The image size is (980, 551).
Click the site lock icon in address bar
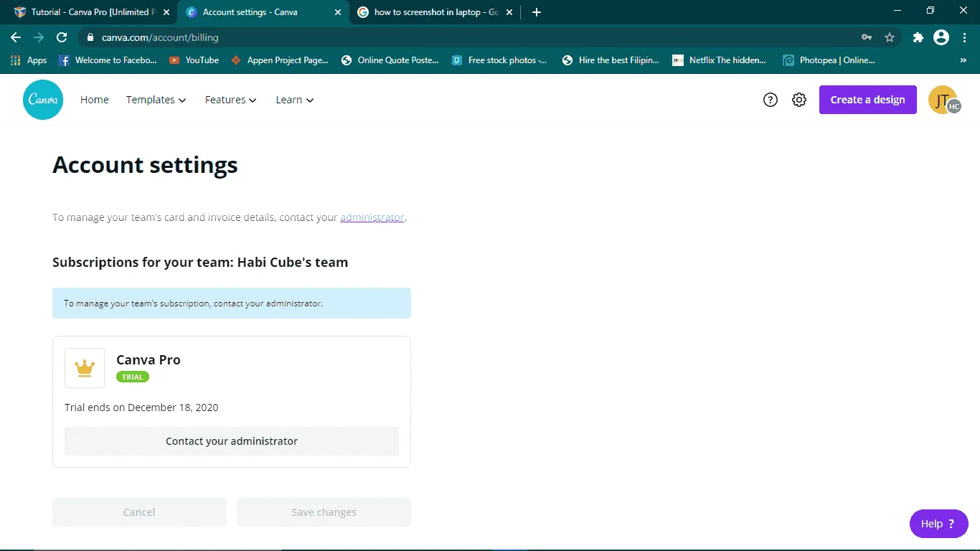pyautogui.click(x=90, y=37)
